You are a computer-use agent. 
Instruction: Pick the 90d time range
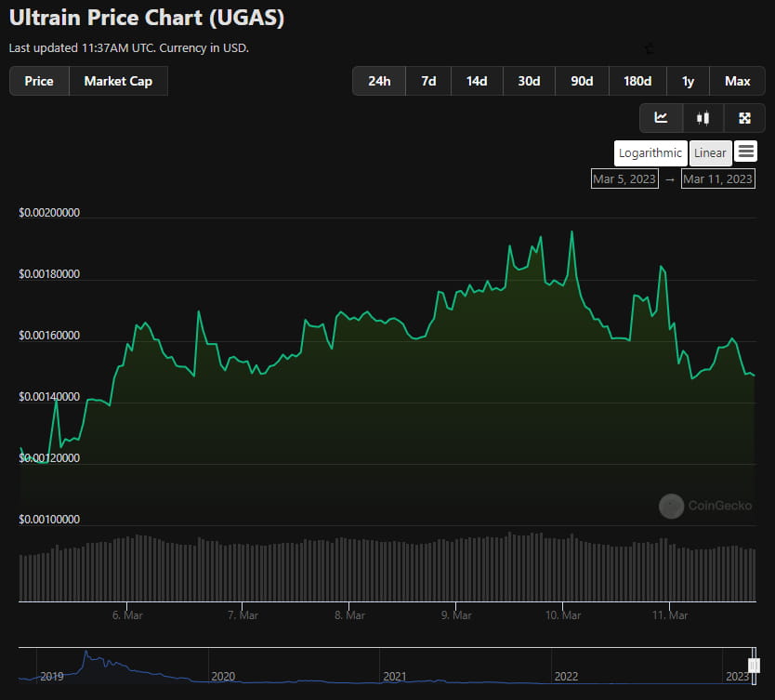coord(582,81)
